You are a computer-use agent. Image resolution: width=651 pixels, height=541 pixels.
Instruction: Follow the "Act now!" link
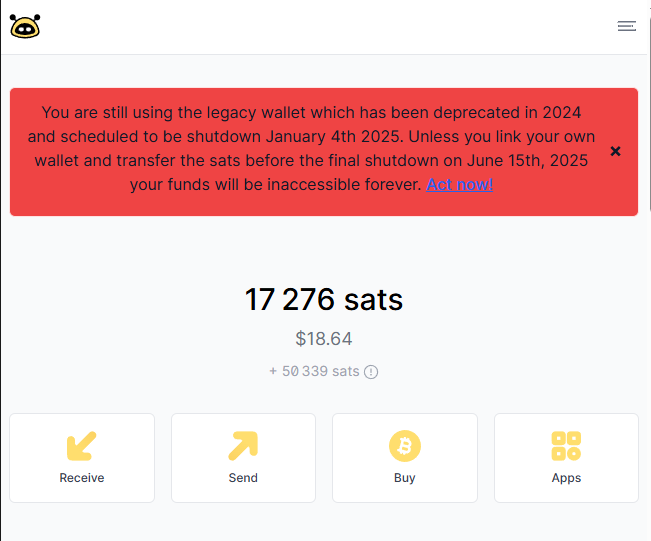tap(459, 184)
